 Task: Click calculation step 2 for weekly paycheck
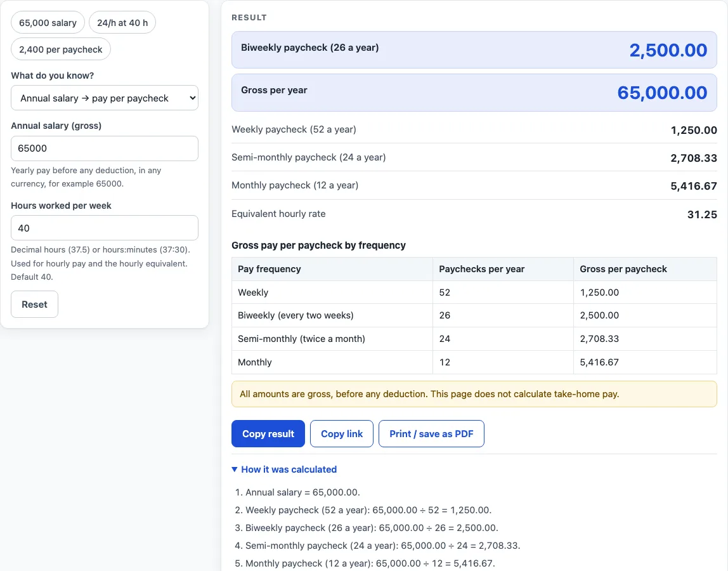pyautogui.click(x=368, y=509)
